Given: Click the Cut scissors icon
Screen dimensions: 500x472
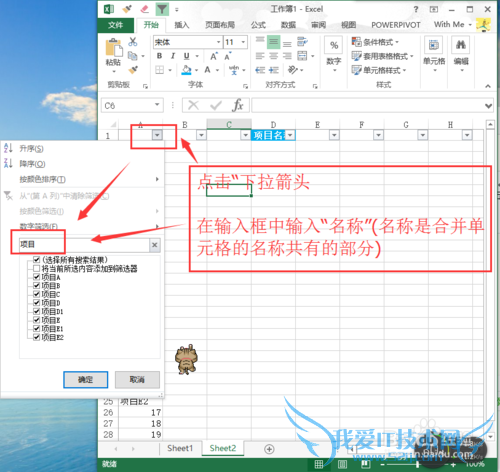Looking at the screenshot, I should click(x=133, y=42).
